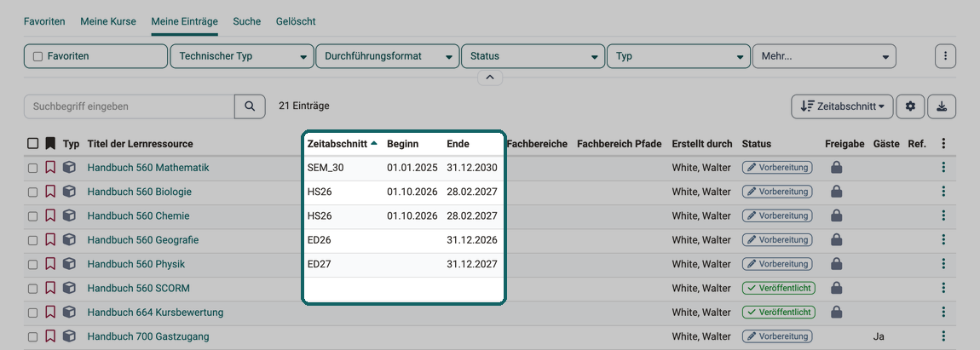The height and width of the screenshot is (350, 980).
Task: Select the Handbuch 560 SCORM row checkbox
Action: click(33, 288)
